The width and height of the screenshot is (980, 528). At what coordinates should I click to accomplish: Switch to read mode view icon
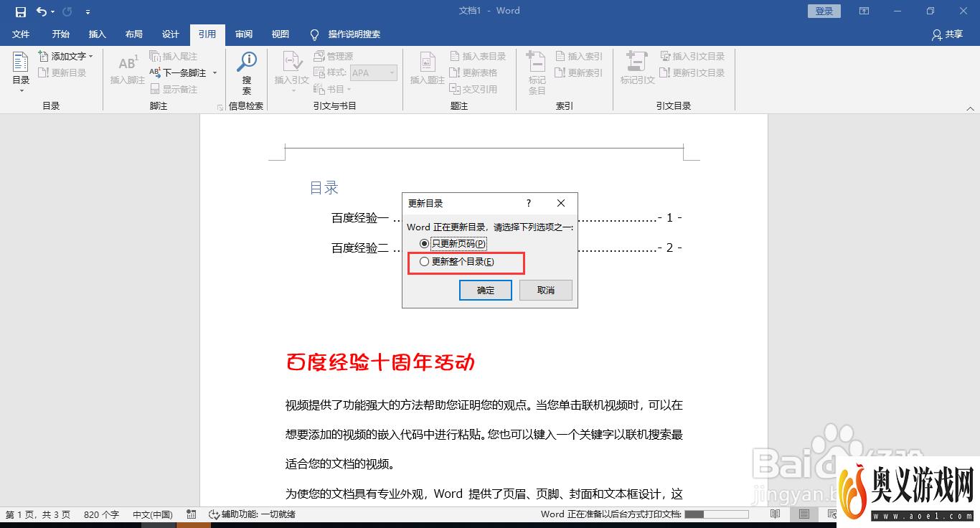pos(775,514)
